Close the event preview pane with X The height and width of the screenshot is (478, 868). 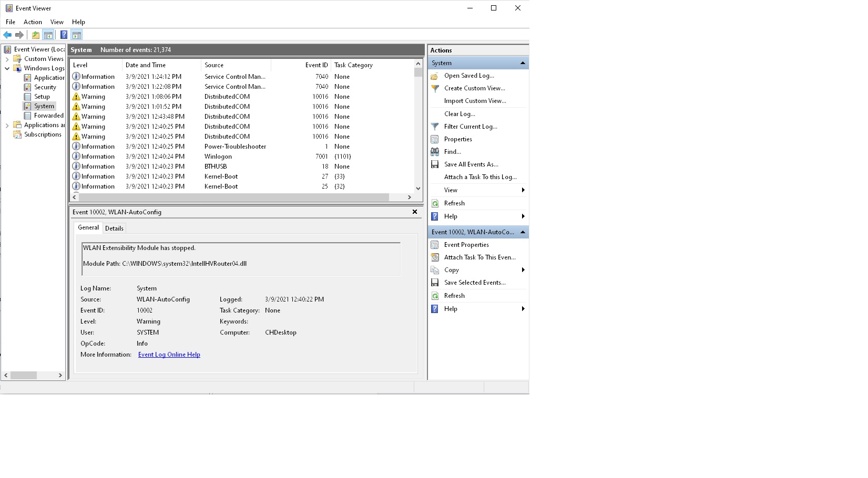415,212
